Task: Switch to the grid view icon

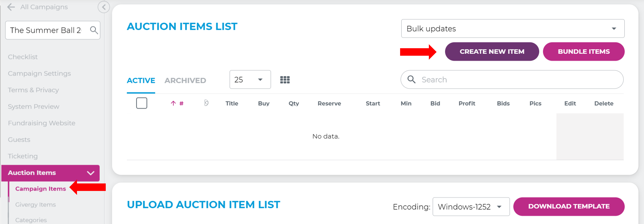Action: [285, 80]
